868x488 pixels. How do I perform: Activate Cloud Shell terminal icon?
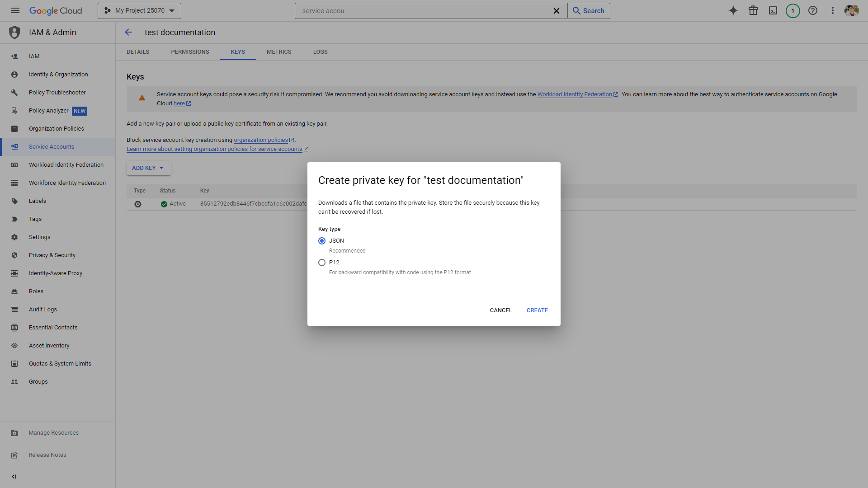pos(773,11)
